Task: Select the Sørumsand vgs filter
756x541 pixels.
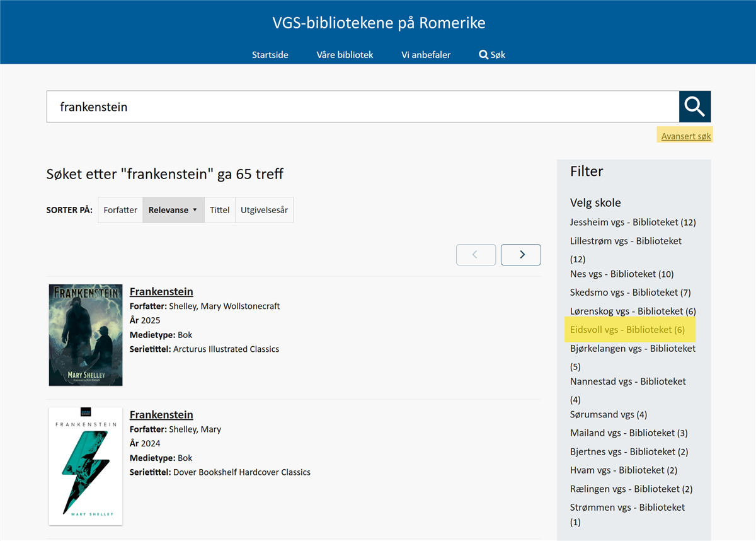Action: click(x=608, y=414)
